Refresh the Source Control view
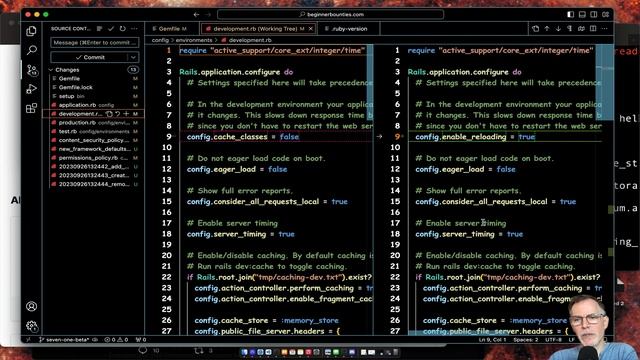This screenshot has width=640, height=360. tap(122, 29)
